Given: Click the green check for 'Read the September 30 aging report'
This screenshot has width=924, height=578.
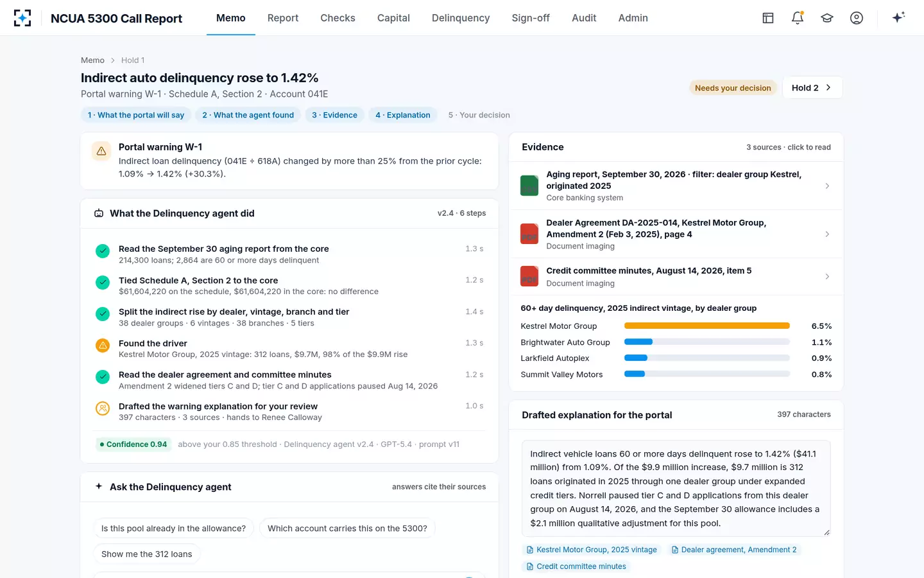Looking at the screenshot, I should point(103,251).
